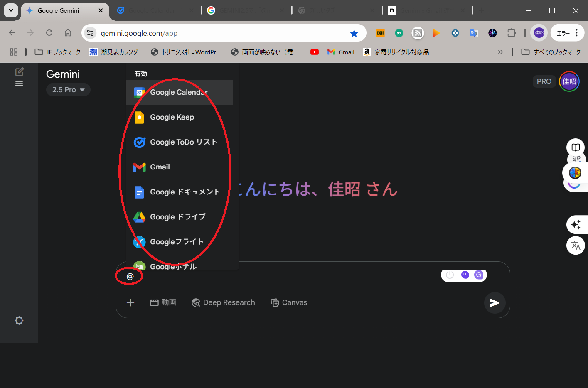Focus the prompt input field
The image size is (588, 388).
(x=283, y=276)
